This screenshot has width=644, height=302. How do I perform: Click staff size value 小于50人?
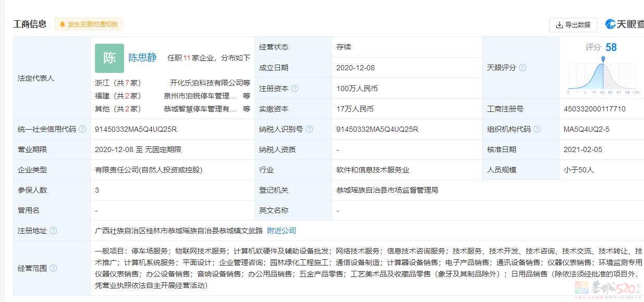(x=579, y=170)
